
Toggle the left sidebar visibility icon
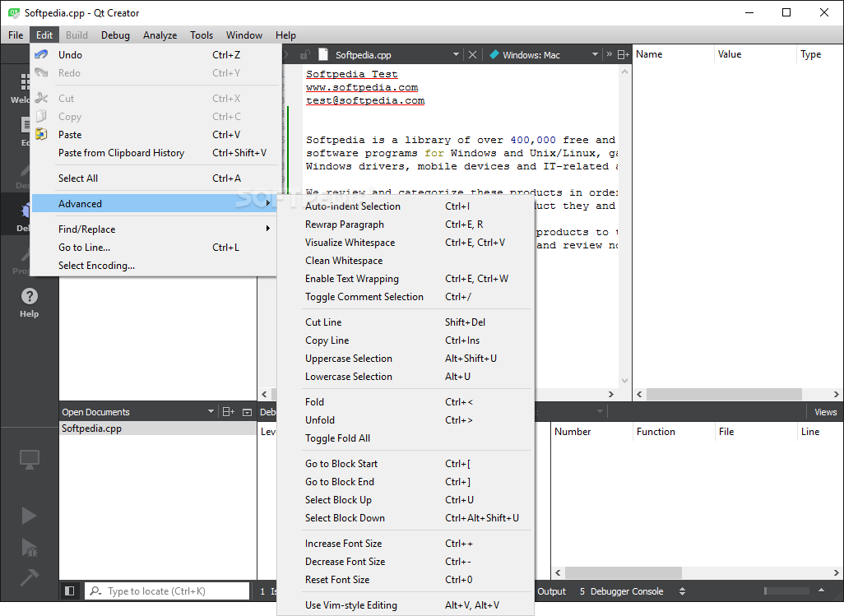tap(69, 591)
